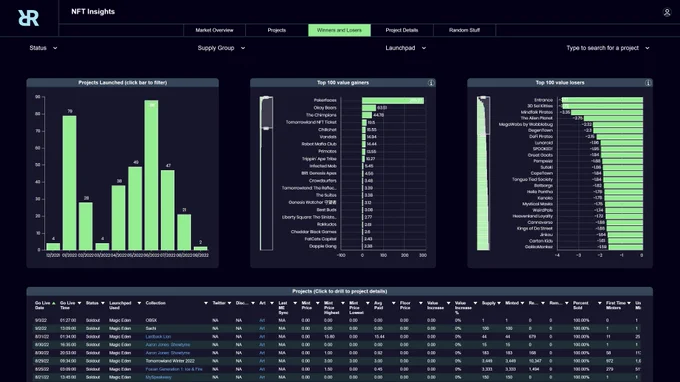Select the Cheddar Block Games label
Image resolution: width=680 pixels, height=382 pixels.
(314, 232)
